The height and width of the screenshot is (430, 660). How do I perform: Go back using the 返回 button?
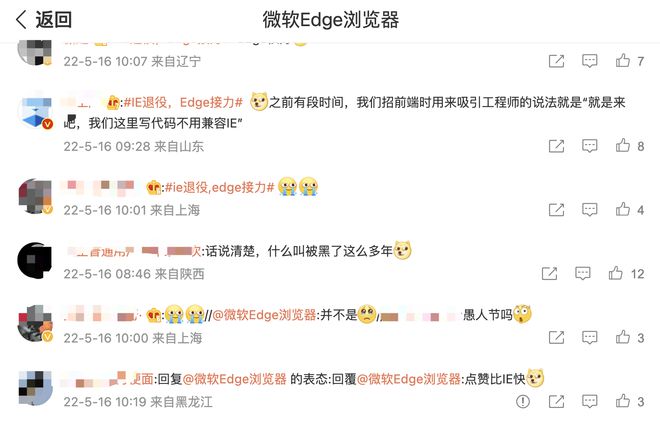[44, 20]
